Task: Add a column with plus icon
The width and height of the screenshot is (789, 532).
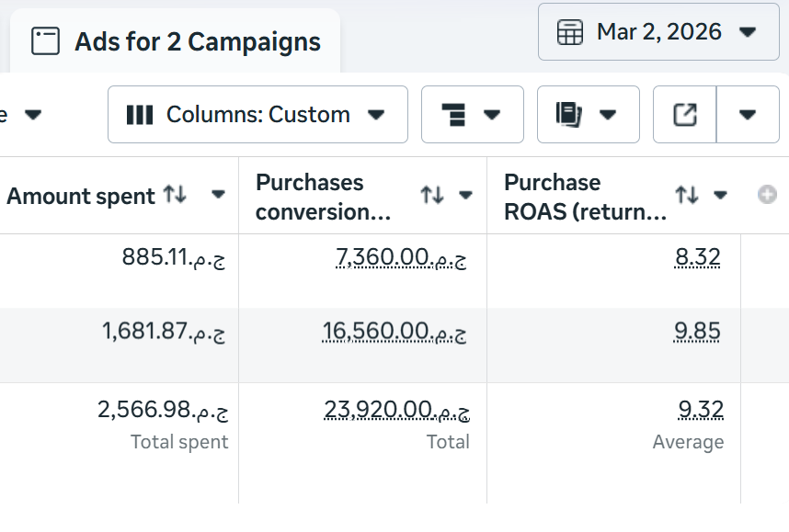Action: click(767, 195)
